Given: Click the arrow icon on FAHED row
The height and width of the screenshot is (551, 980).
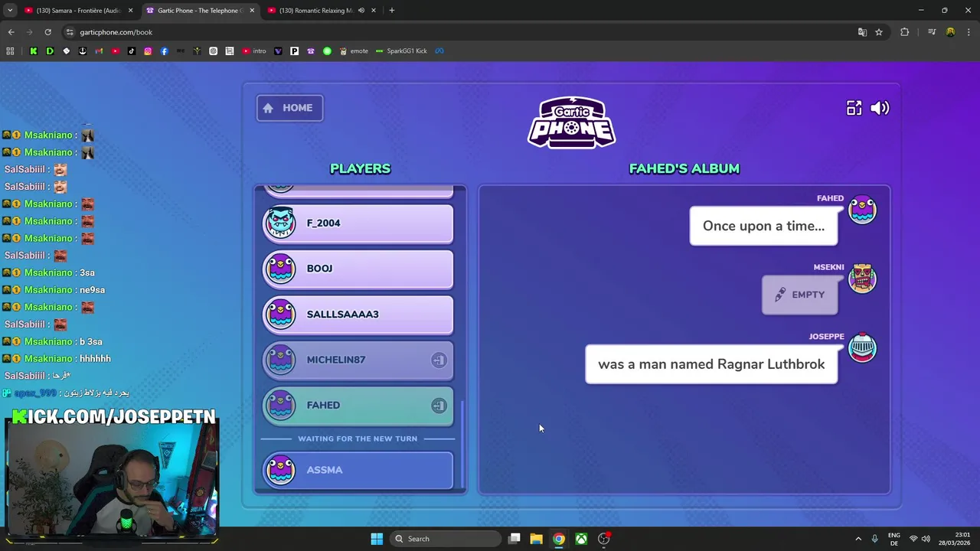Looking at the screenshot, I should tap(439, 406).
